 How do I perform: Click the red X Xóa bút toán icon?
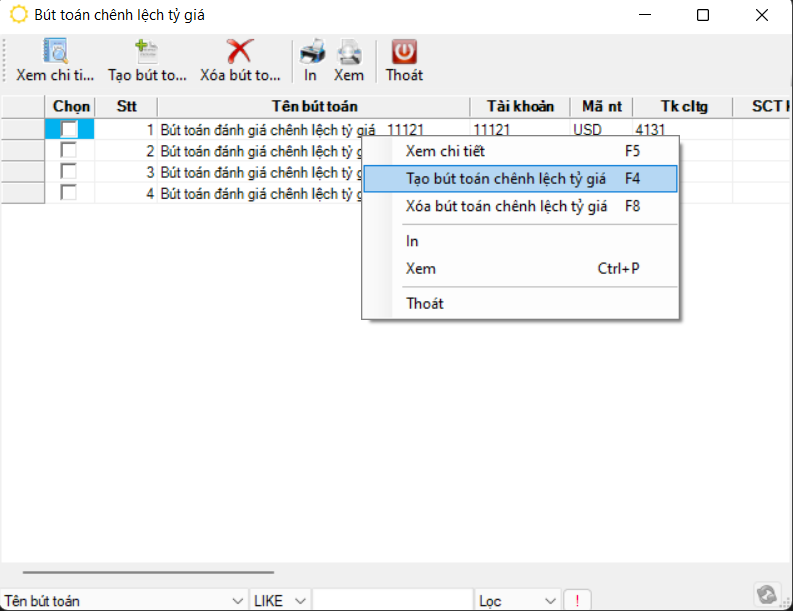click(x=240, y=52)
